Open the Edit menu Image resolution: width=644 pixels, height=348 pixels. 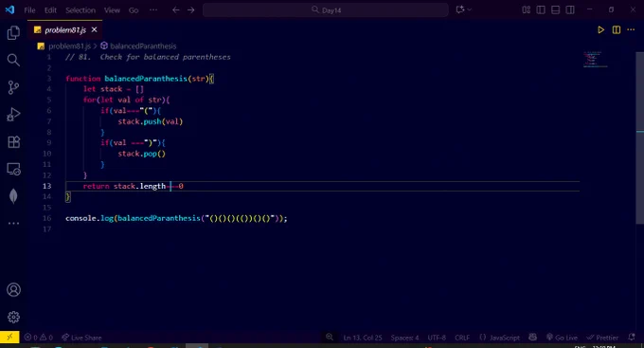click(50, 10)
